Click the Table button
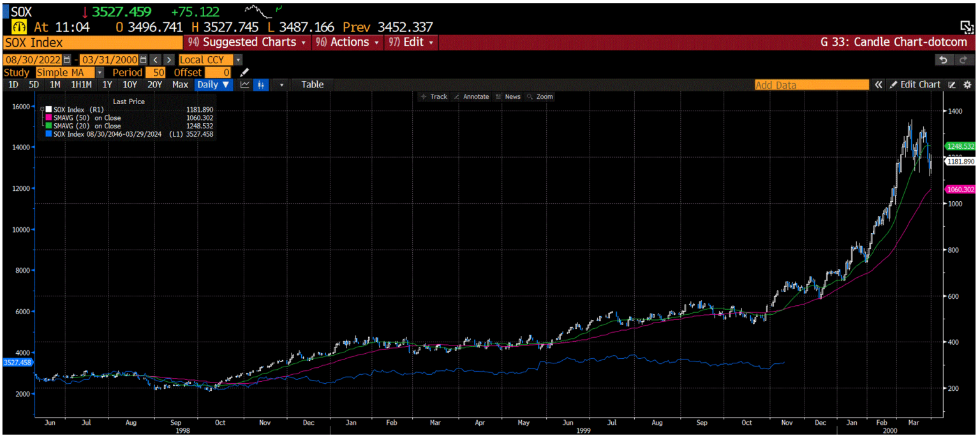 click(312, 84)
